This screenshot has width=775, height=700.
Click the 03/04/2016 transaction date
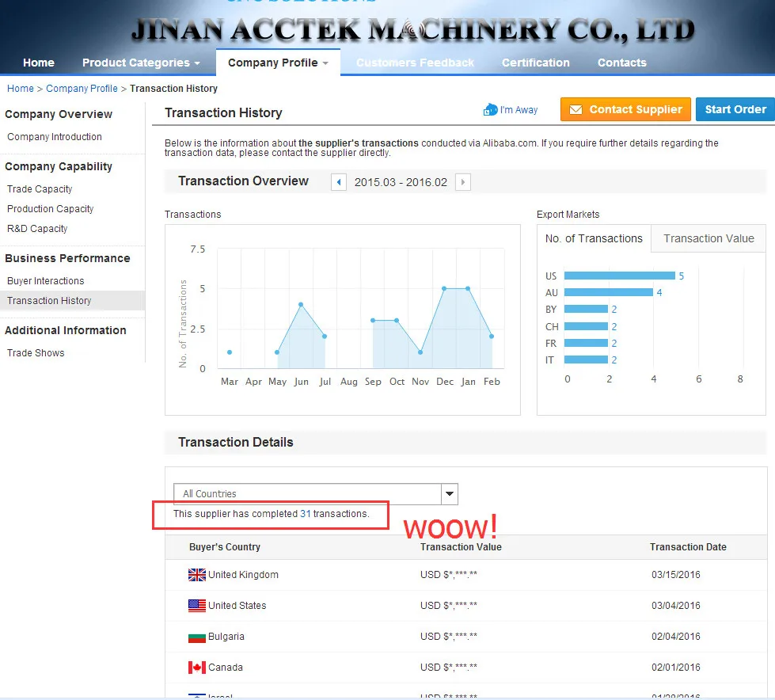(x=676, y=606)
